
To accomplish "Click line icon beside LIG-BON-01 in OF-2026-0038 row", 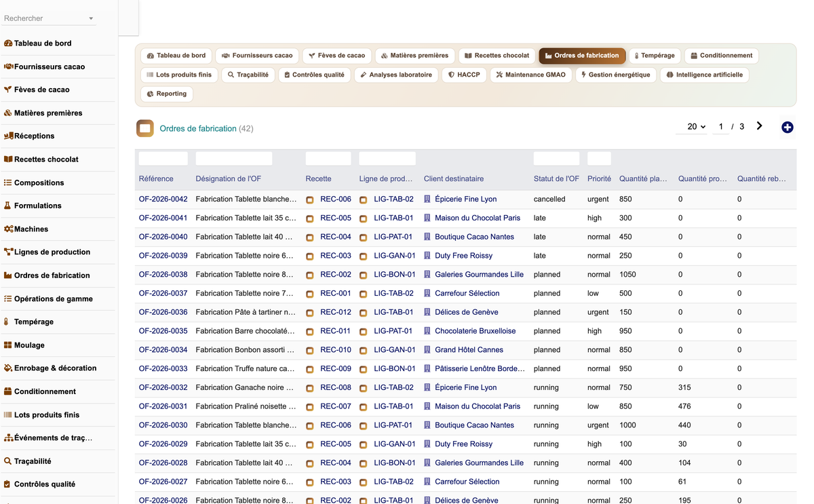I will coord(363,275).
